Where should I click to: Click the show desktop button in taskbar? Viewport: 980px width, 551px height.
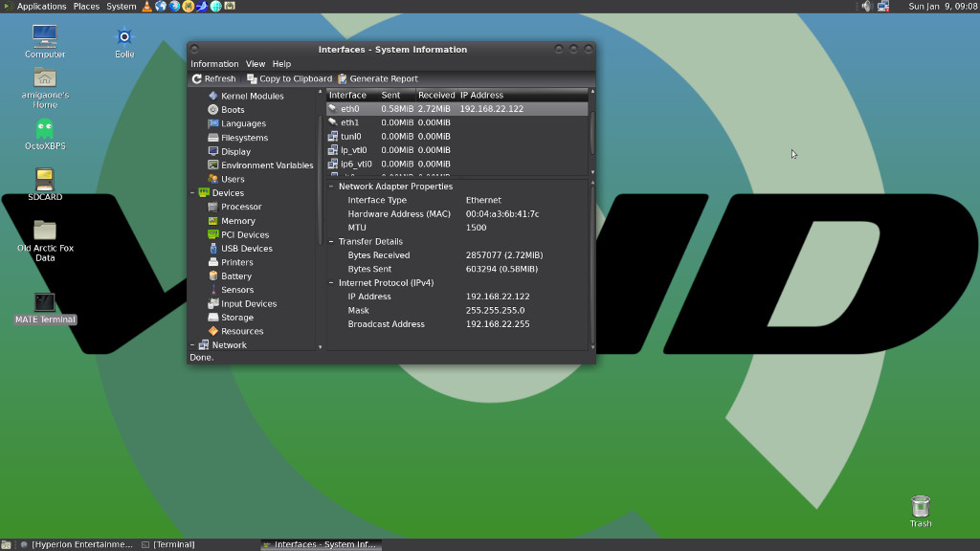7,544
